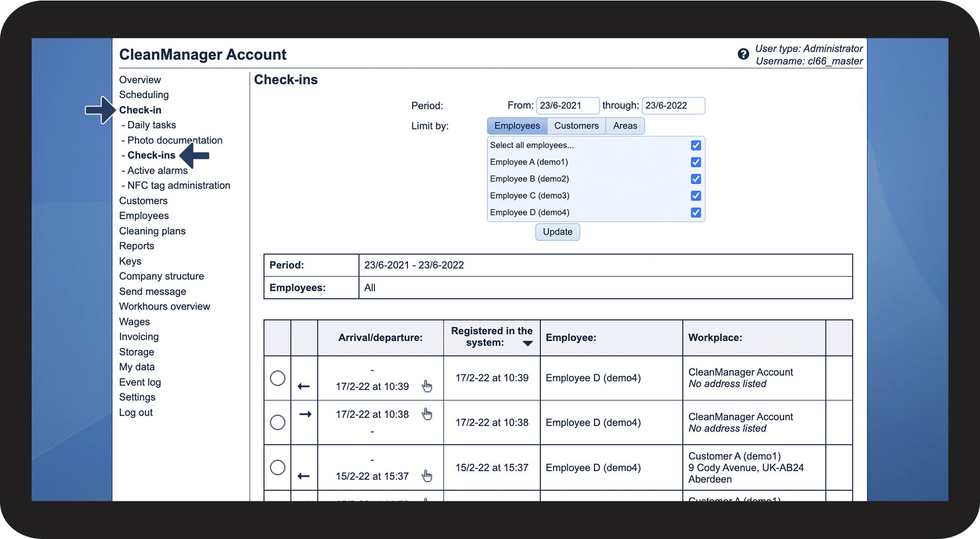The image size is (980, 539).
Task: Open the From date field picker
Action: (x=567, y=105)
